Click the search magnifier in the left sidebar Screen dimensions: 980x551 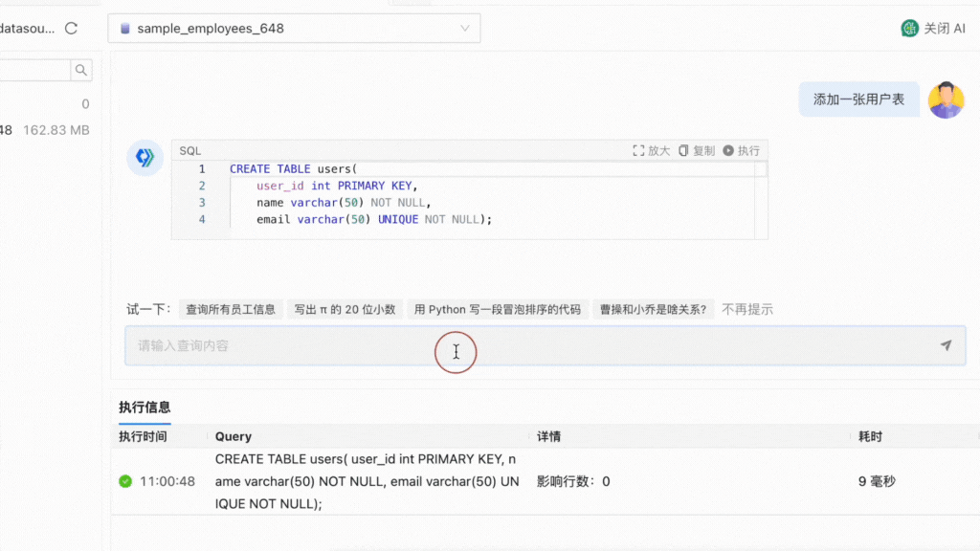[81, 69]
